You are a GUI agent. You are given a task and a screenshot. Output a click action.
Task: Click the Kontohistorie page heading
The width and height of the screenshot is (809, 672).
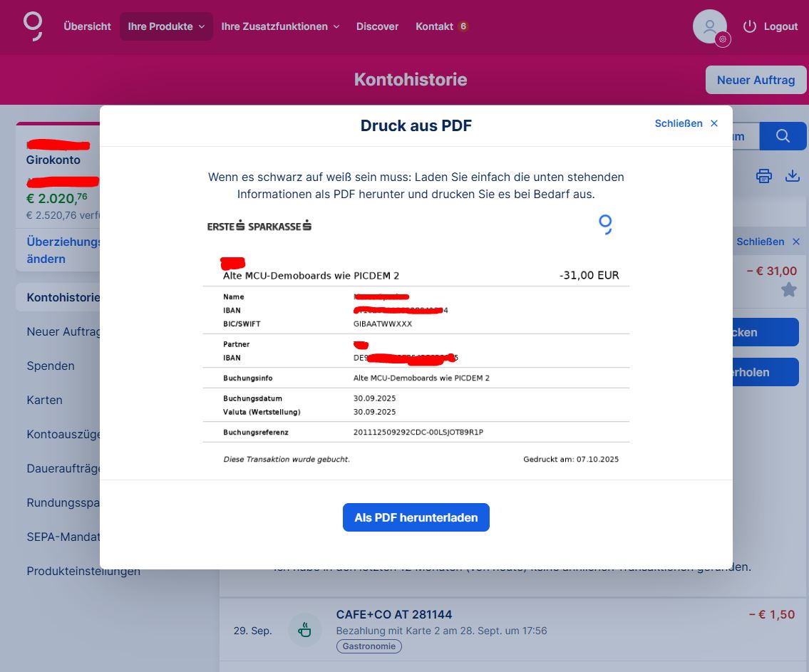click(x=410, y=79)
